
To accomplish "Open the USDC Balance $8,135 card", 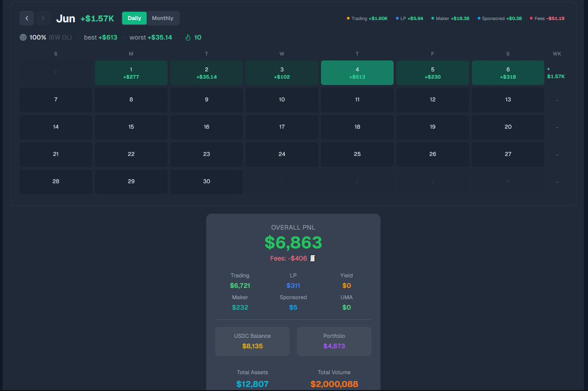I will (x=252, y=341).
